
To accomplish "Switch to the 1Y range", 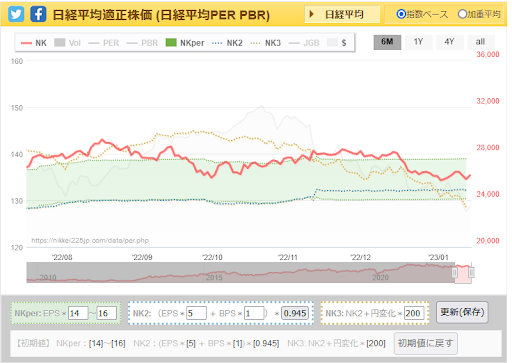I will (x=418, y=42).
